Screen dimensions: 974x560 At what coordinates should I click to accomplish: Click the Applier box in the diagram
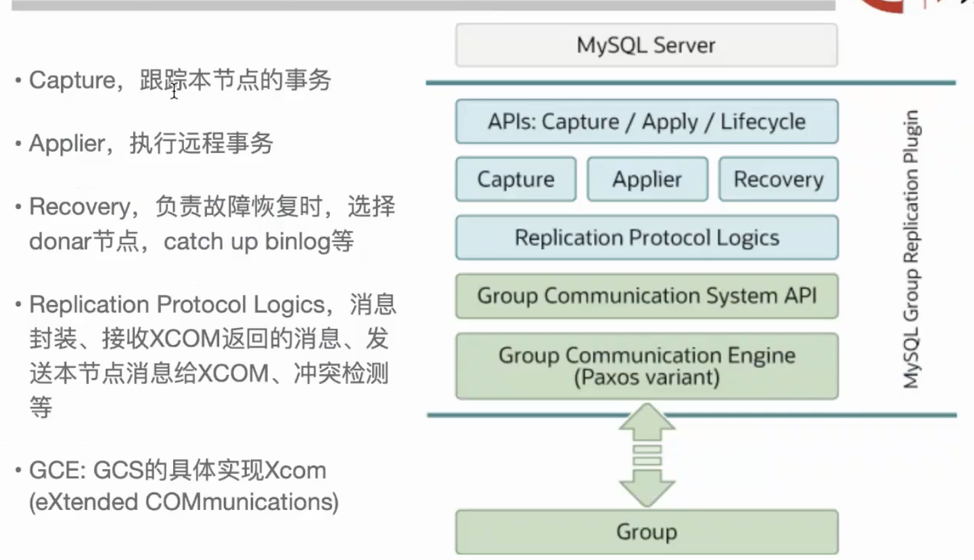click(647, 179)
